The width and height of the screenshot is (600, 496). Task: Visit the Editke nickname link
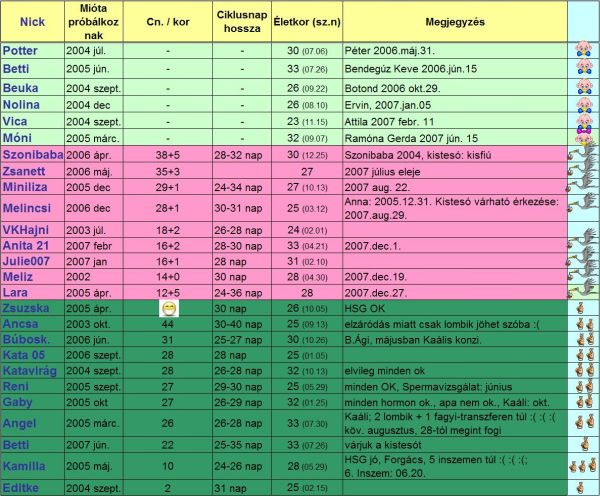tap(21, 487)
